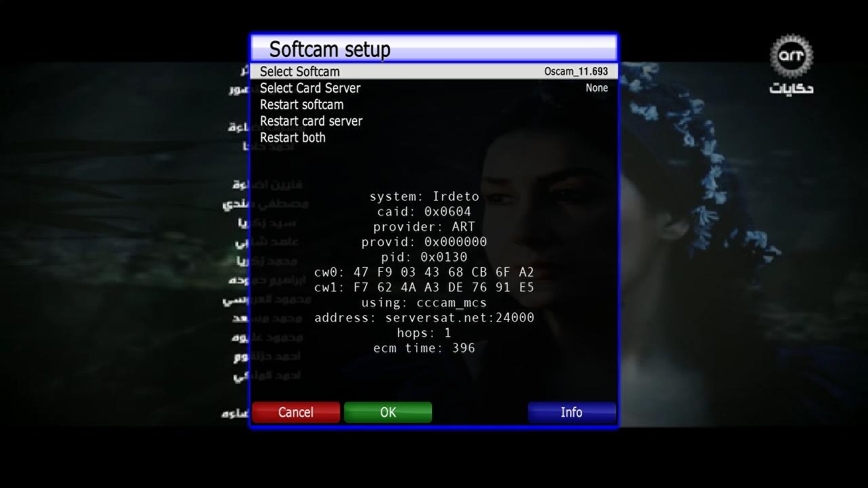This screenshot has height=488, width=868.
Task: Click the 'provider: ART' line
Action: point(425,227)
